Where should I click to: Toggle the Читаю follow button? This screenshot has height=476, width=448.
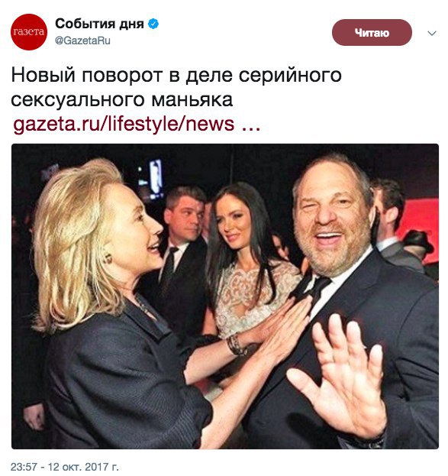(372, 33)
